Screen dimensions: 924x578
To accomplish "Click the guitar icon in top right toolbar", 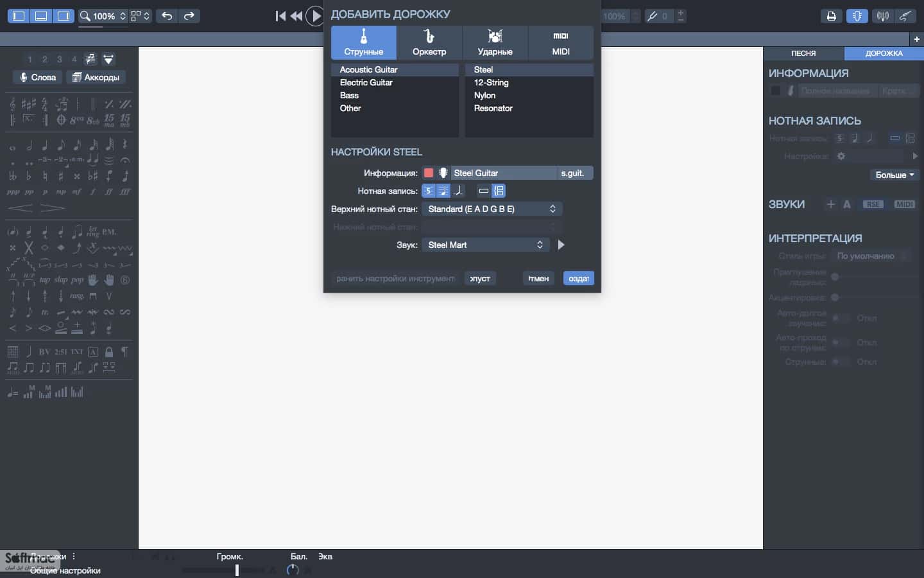I will click(x=905, y=16).
